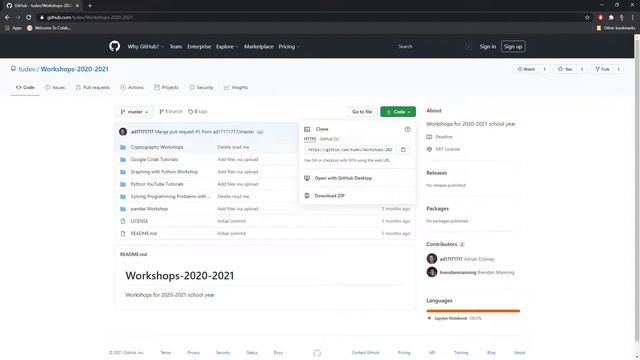This screenshot has width=640, height=360.
Task: Toggle the green Code dropdown button
Action: coord(398,112)
